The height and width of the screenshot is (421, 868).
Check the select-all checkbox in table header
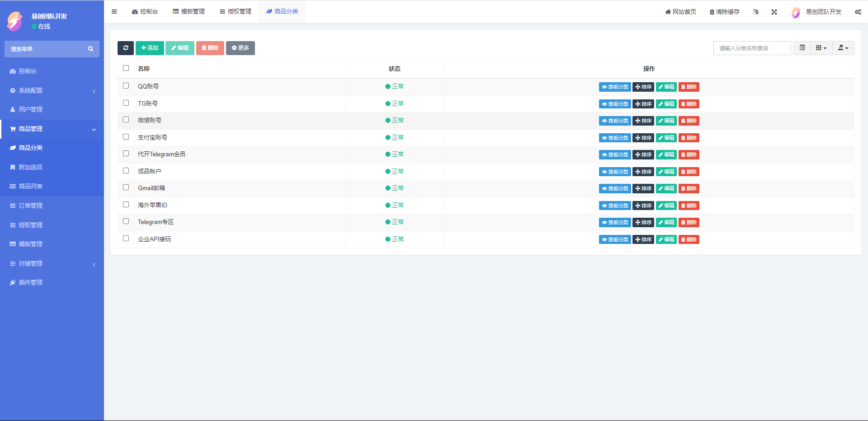[x=126, y=68]
